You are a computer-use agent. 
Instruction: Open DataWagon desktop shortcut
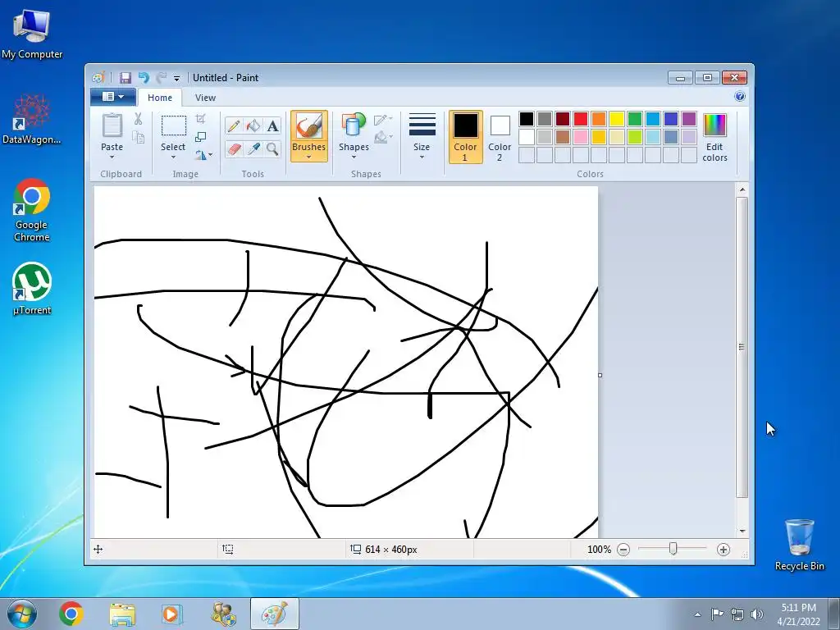click(x=32, y=119)
